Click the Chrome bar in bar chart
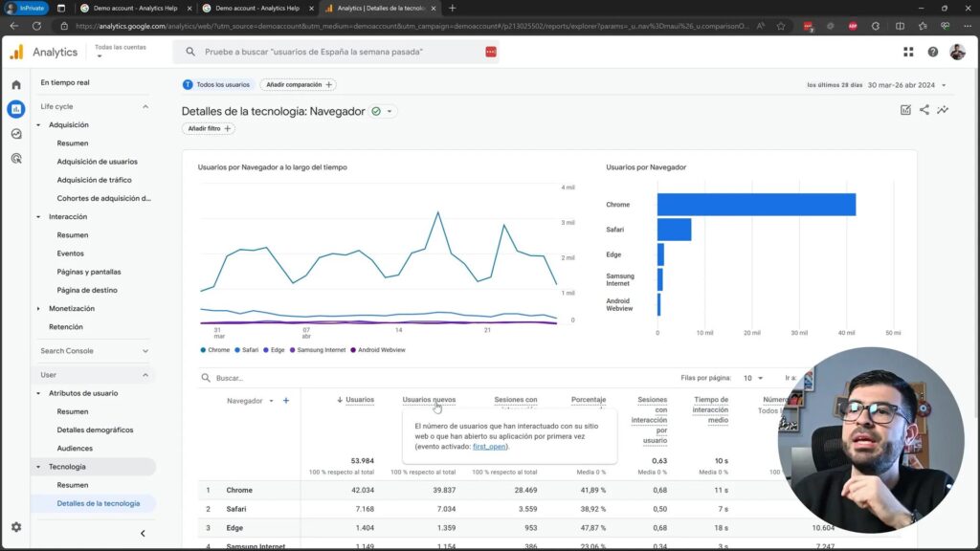 pyautogui.click(x=756, y=205)
